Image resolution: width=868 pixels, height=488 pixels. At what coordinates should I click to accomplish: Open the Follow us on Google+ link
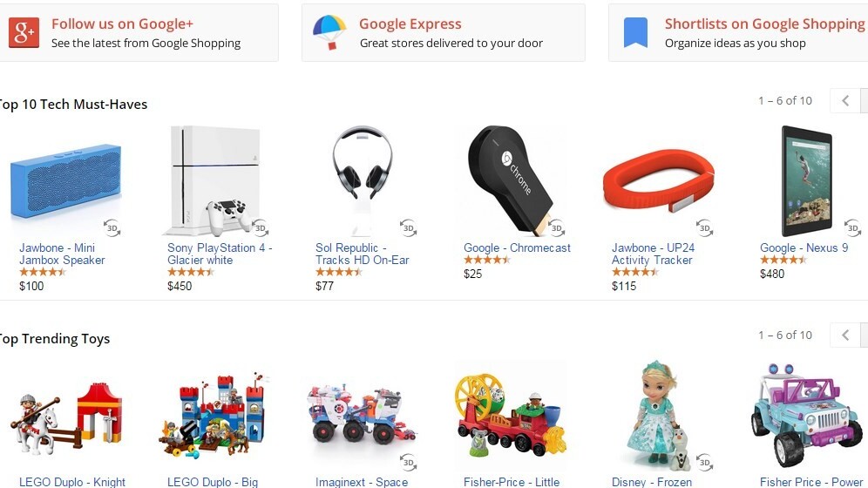point(122,24)
